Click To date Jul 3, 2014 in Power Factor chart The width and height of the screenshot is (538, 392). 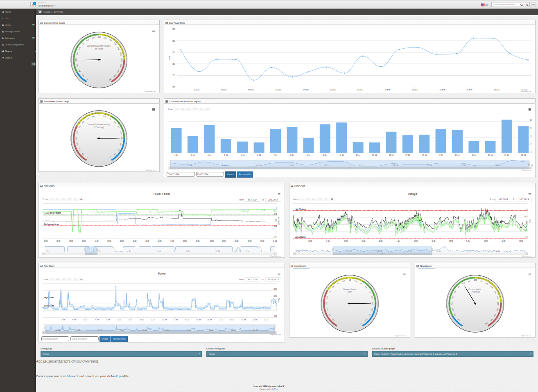click(x=273, y=200)
